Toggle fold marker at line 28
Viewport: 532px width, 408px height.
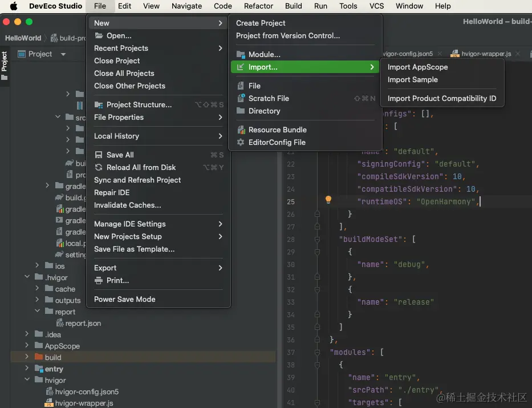317,239
